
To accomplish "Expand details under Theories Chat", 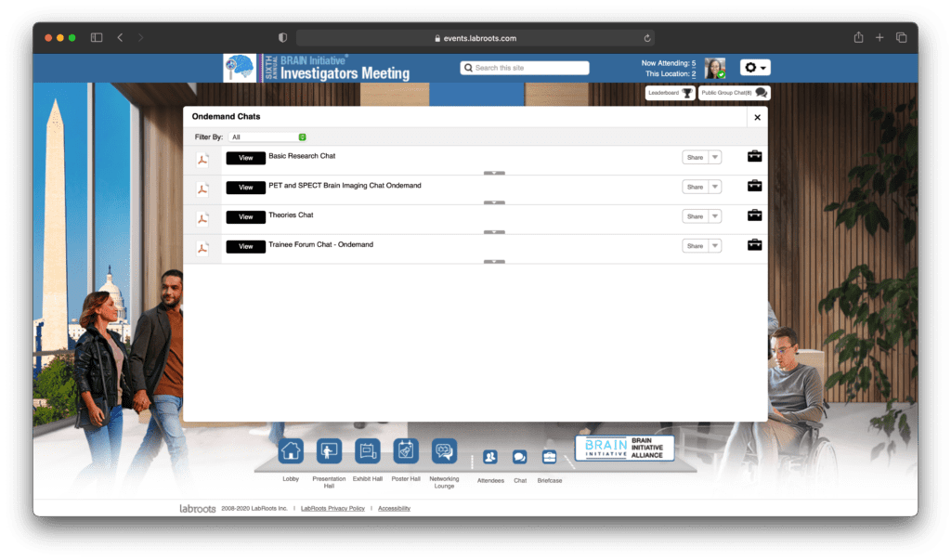I will [494, 232].
